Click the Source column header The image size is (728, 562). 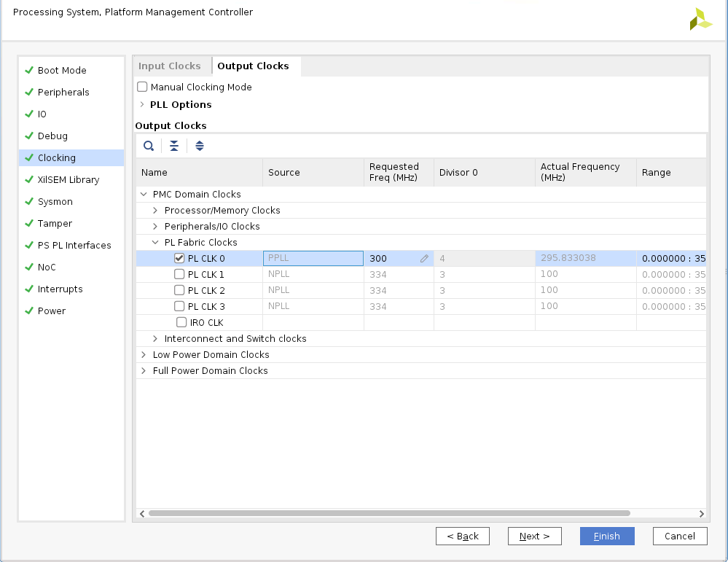[x=313, y=172]
